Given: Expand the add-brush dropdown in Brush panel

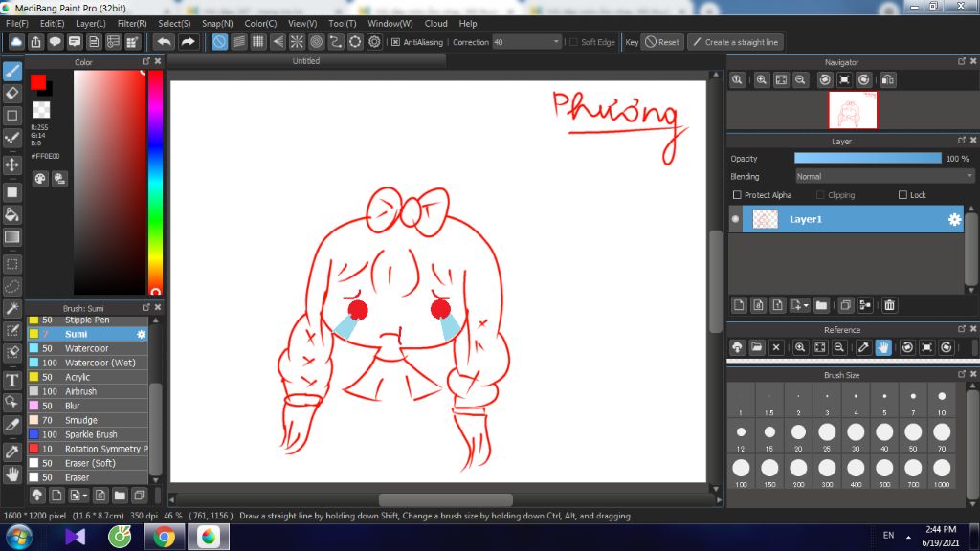Looking at the screenshot, I should [x=85, y=496].
